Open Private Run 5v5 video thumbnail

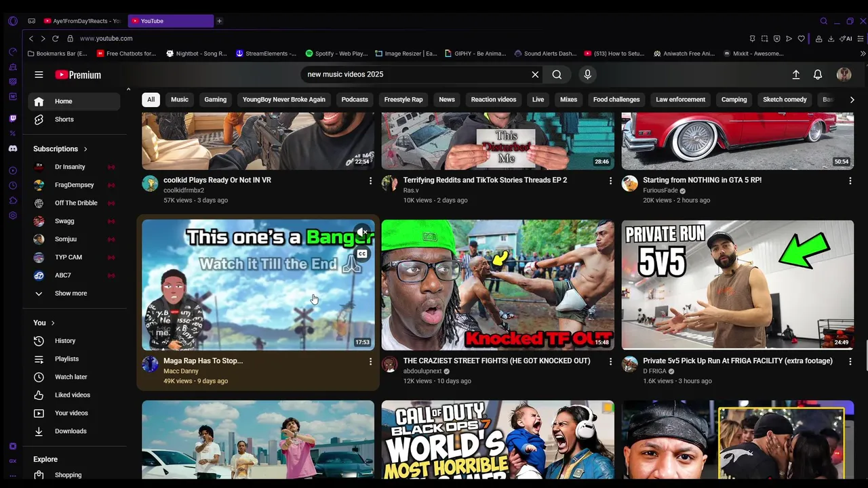pyautogui.click(x=738, y=285)
